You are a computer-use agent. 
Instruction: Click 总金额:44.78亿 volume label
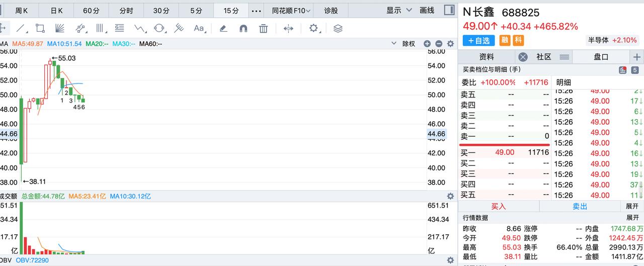click(x=43, y=196)
